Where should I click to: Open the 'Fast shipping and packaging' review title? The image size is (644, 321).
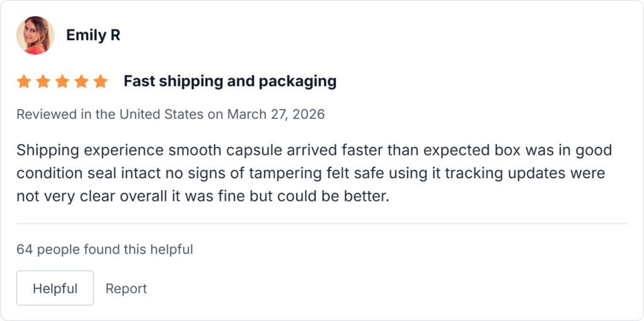tap(230, 81)
